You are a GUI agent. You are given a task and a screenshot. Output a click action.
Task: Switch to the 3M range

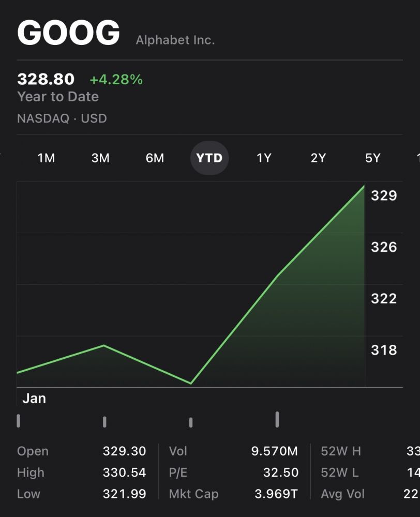click(100, 158)
